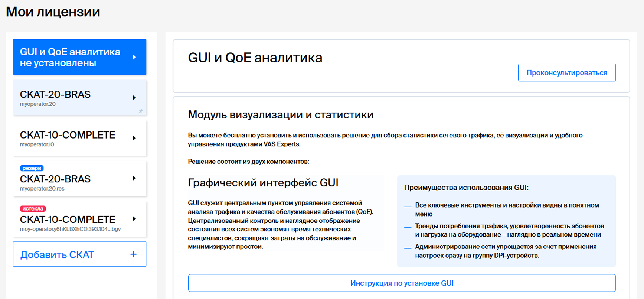Open СКАТ-10-COMPLETE myoperator.10 license
Viewport: 644px width, 299px height.
pyautogui.click(x=79, y=138)
